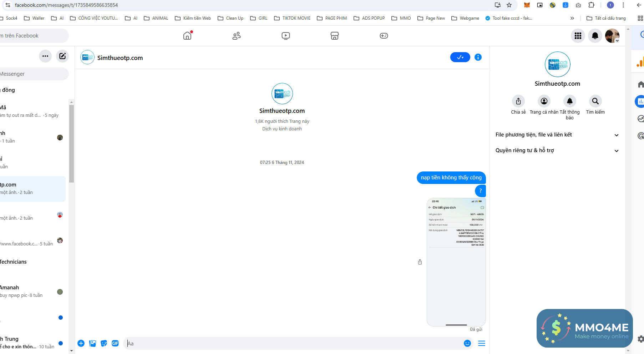Open the Friends icon in top navigation
The image size is (644, 354).
point(237,36)
